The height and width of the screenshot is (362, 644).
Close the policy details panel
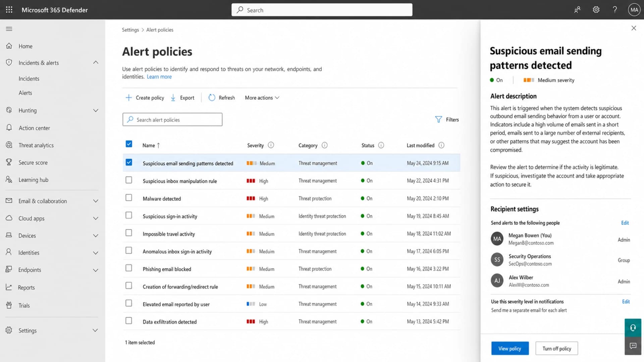[634, 28]
